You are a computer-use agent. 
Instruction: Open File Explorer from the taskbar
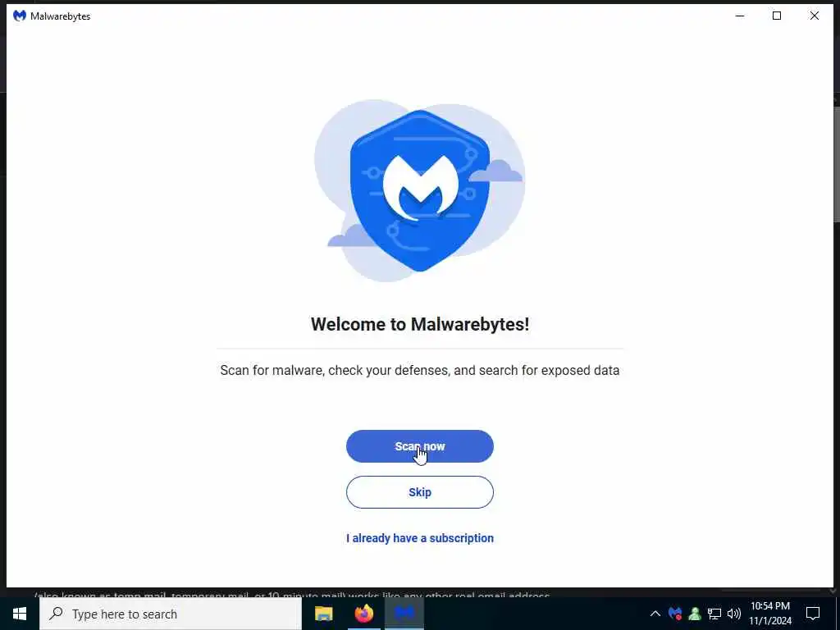323,614
